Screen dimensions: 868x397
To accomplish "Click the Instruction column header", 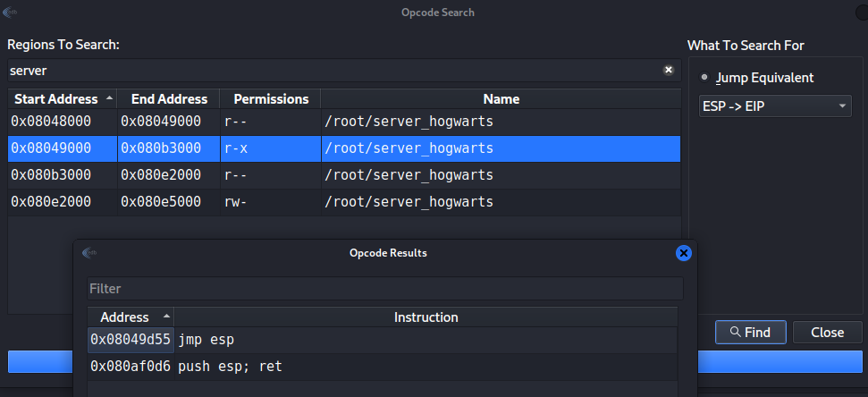I will coord(426,317).
